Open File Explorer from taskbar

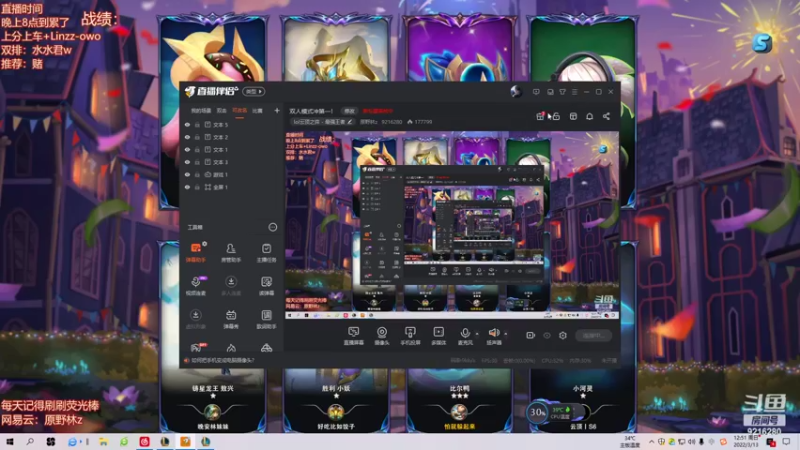(x=103, y=442)
